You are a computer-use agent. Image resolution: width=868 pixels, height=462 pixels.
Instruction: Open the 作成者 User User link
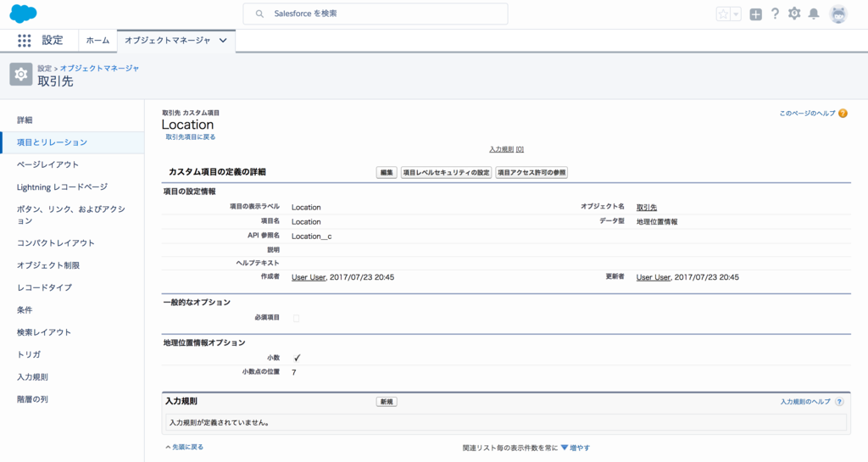[309, 277]
